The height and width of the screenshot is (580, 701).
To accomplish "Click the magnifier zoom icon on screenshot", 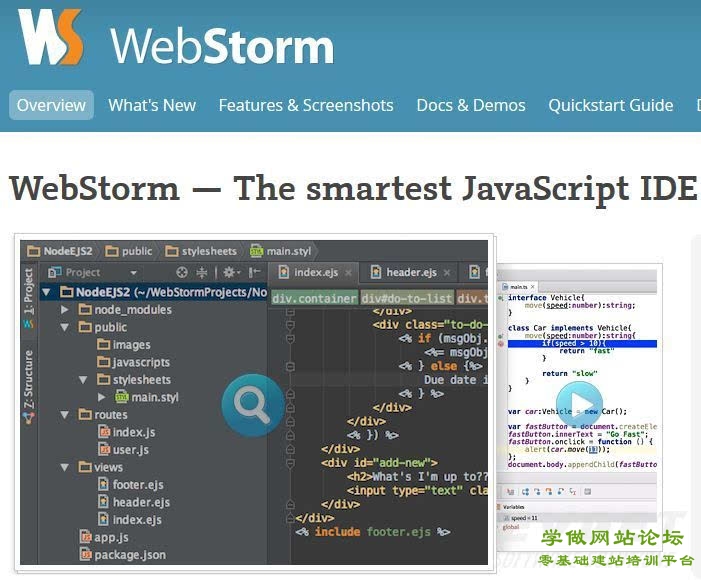I will tap(252, 405).
